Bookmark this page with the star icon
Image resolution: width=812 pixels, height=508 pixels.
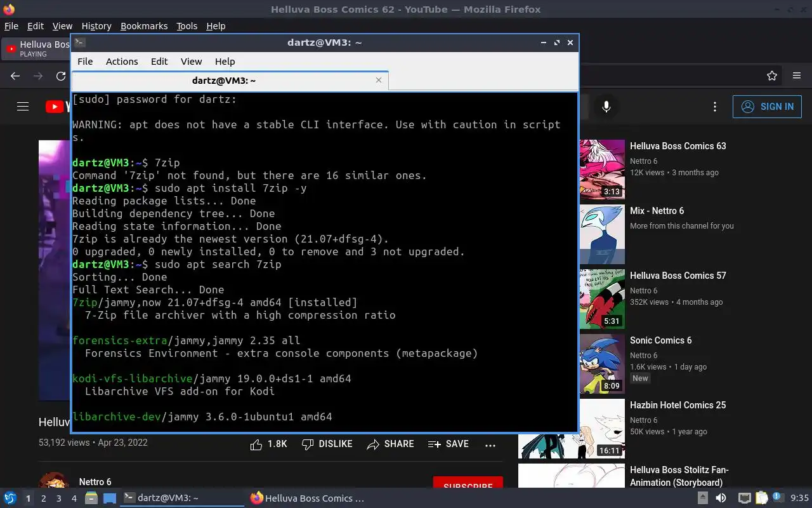coord(772,76)
